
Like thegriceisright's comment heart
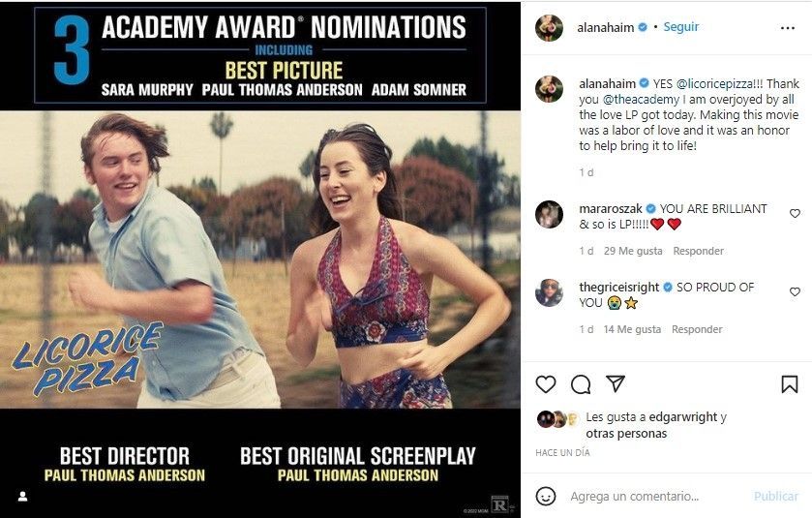point(796,291)
